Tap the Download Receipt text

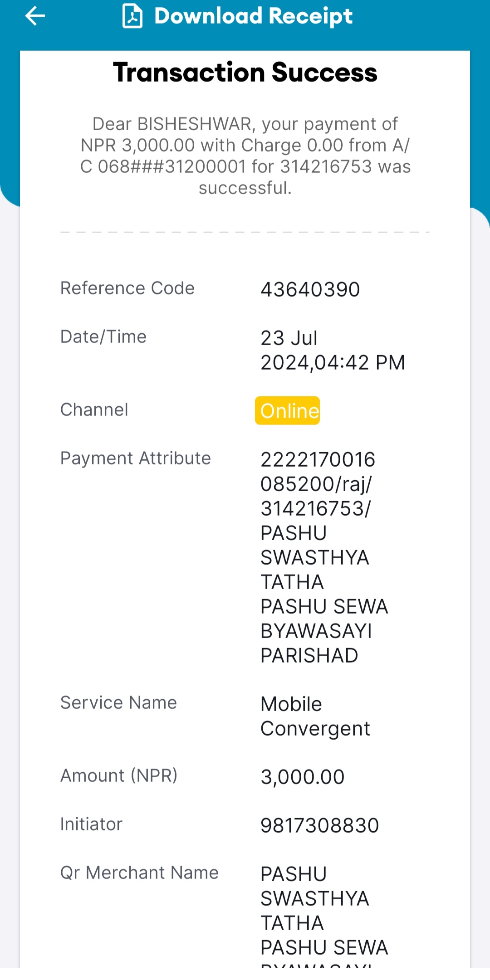click(x=253, y=16)
